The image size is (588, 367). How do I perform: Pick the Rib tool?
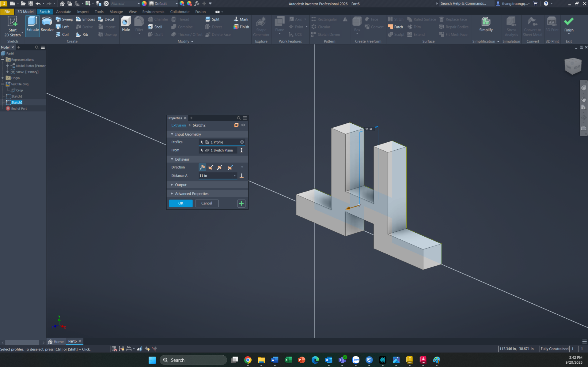click(82, 35)
